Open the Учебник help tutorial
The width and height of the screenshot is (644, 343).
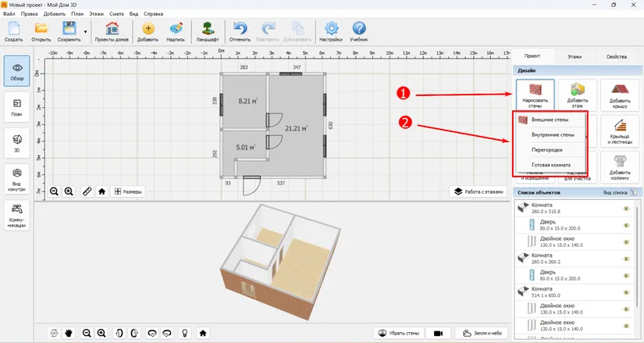(x=359, y=31)
